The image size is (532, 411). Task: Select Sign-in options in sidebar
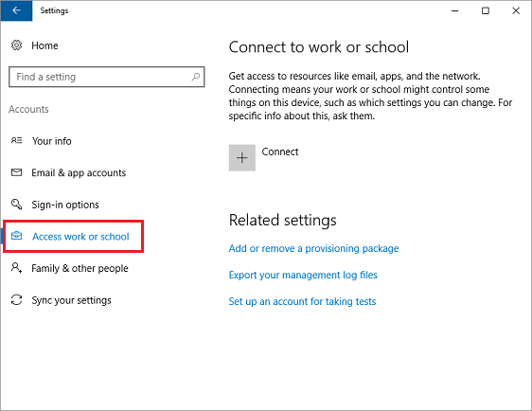click(65, 205)
